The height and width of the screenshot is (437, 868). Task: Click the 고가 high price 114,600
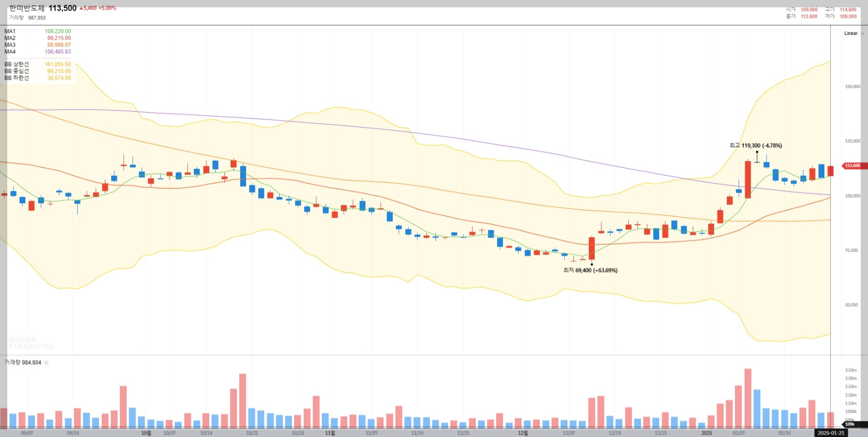point(848,10)
